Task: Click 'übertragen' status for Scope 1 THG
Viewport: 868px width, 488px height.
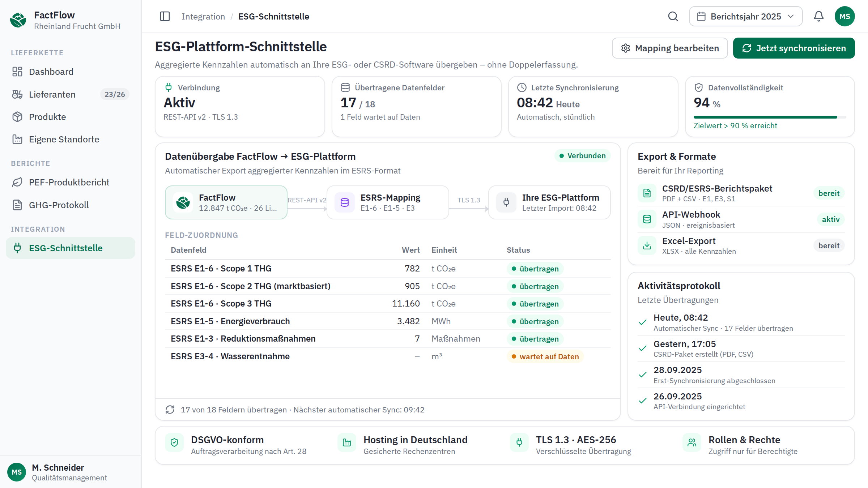Action: [535, 269]
